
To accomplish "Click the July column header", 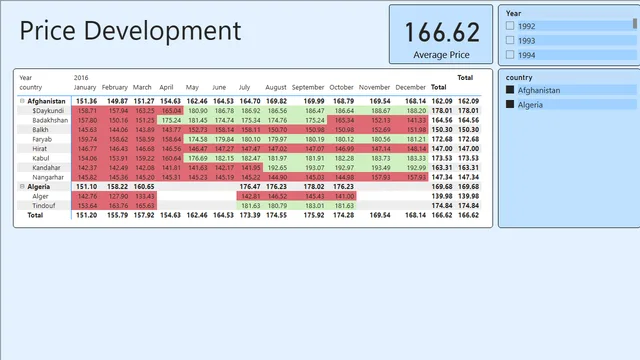I will 244,87.
